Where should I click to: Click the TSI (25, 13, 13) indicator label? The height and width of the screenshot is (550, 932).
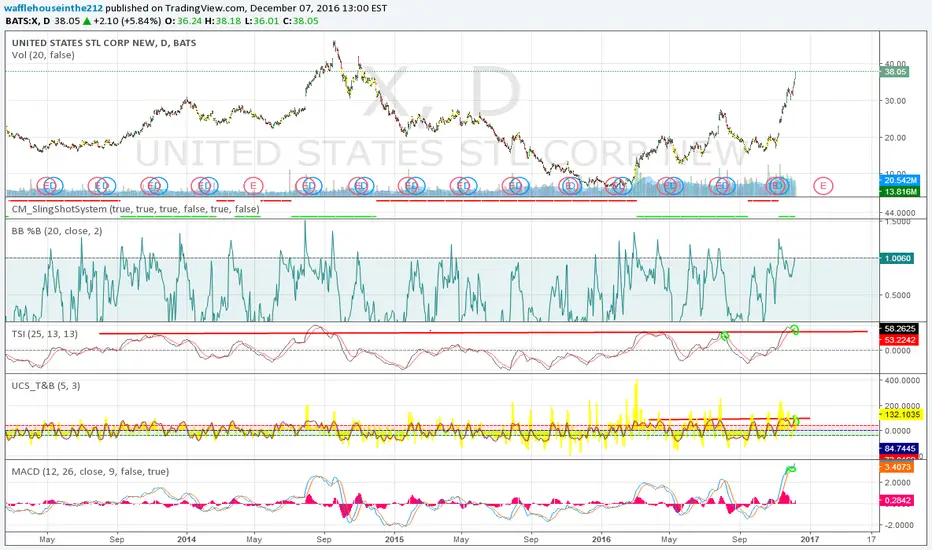tap(45, 334)
